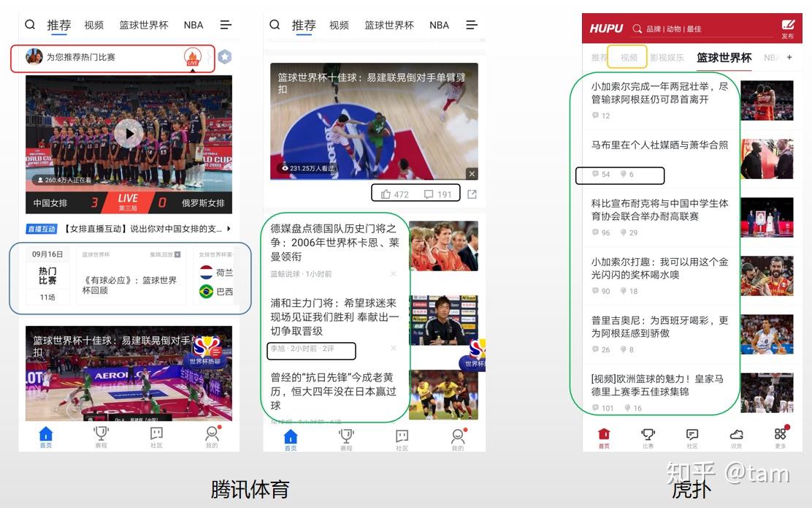Tap 首页 home icon on left Tencent screen
This screenshot has width=812, height=508.
tap(46, 437)
